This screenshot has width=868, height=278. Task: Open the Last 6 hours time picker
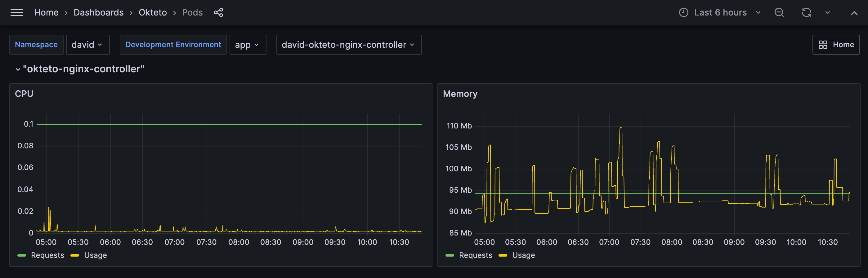pos(720,12)
